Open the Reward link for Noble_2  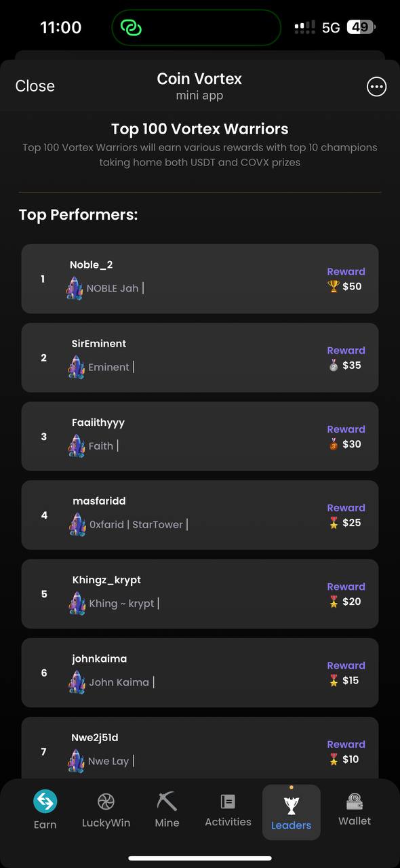346,271
